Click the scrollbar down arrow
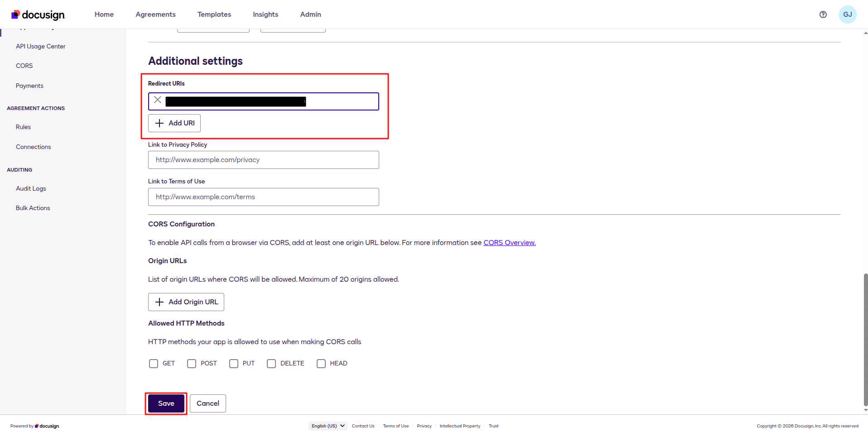 coord(866,410)
